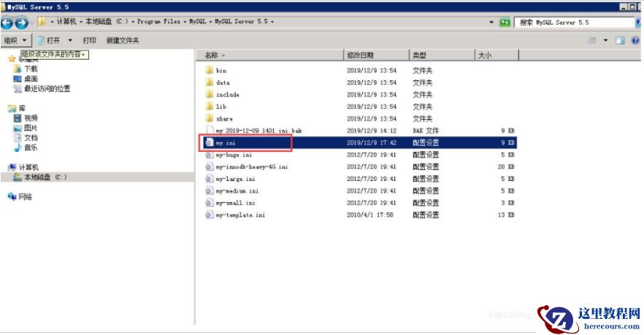Select the my 2019-12-09 1401.ini.bak file
This screenshot has height=335, width=644.
pyautogui.click(x=258, y=131)
